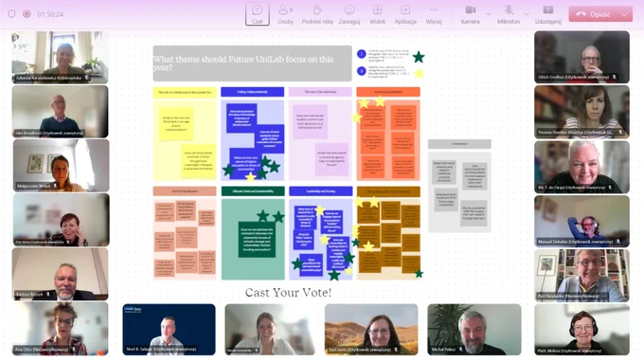
Task: Raise hand with Podnieś rękę
Action: tap(317, 14)
